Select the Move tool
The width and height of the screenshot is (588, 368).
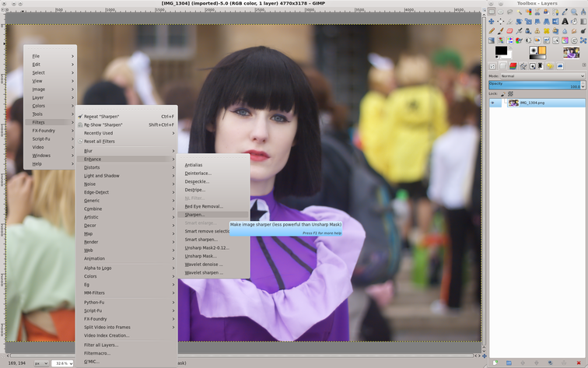pyautogui.click(x=492, y=21)
